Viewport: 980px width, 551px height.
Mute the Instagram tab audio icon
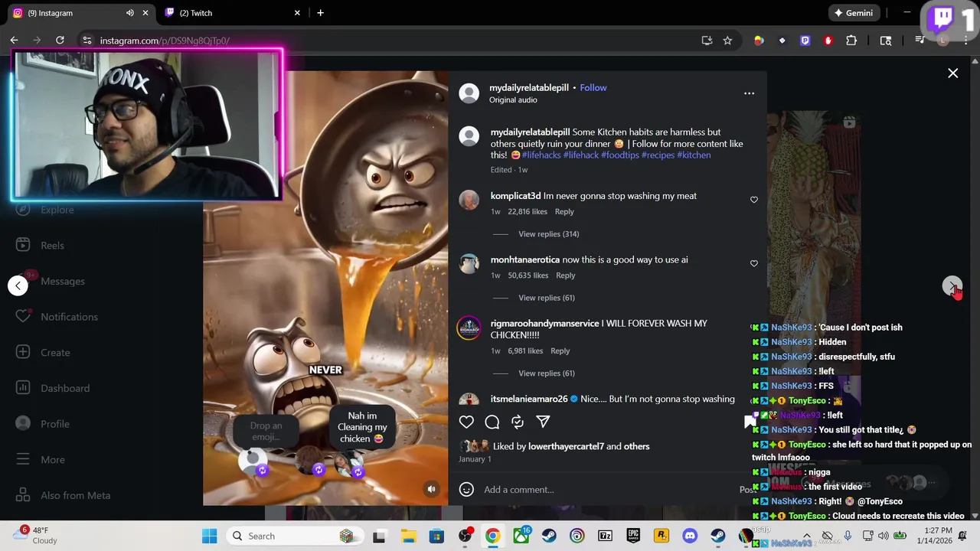tap(129, 13)
